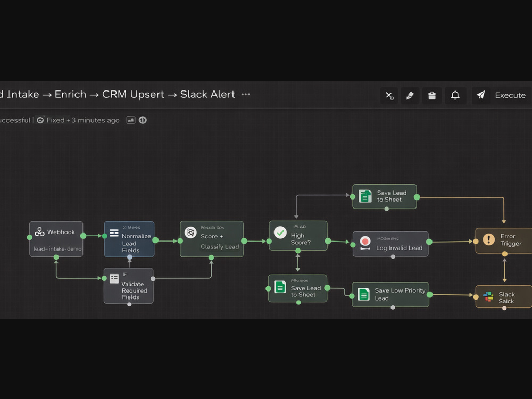Click the High Score? bottom connector dot
Image resolution: width=532 pixels, height=399 pixels.
point(298,251)
